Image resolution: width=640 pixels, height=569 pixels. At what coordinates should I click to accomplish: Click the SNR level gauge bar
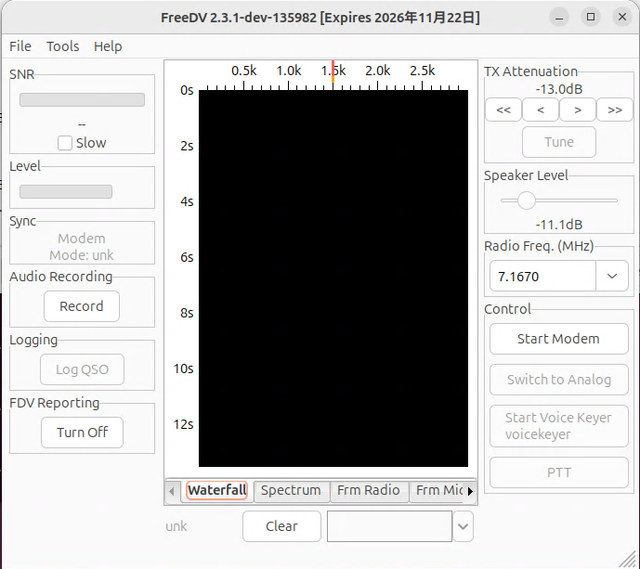[x=82, y=100]
